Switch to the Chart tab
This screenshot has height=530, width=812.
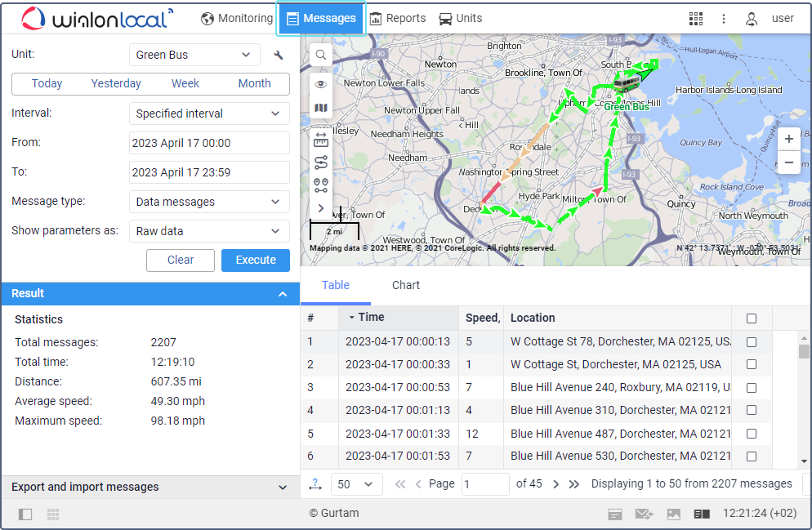[x=406, y=285]
